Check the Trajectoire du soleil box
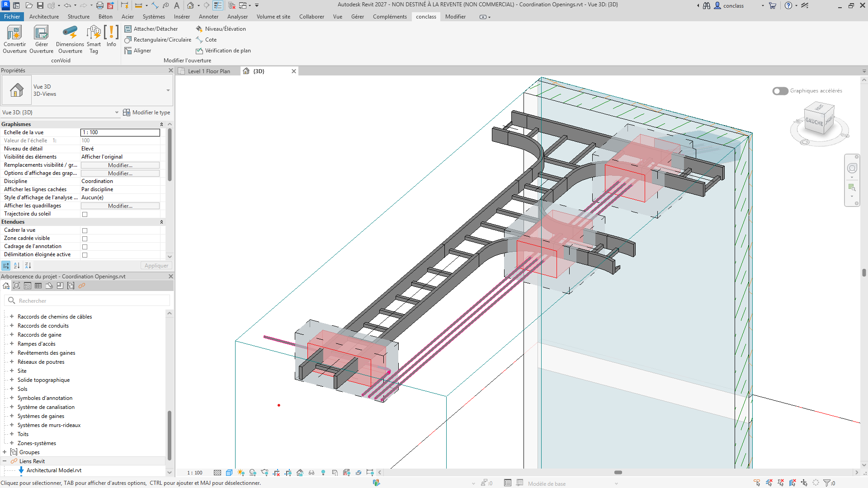This screenshot has height=488, width=868. tap(85, 214)
